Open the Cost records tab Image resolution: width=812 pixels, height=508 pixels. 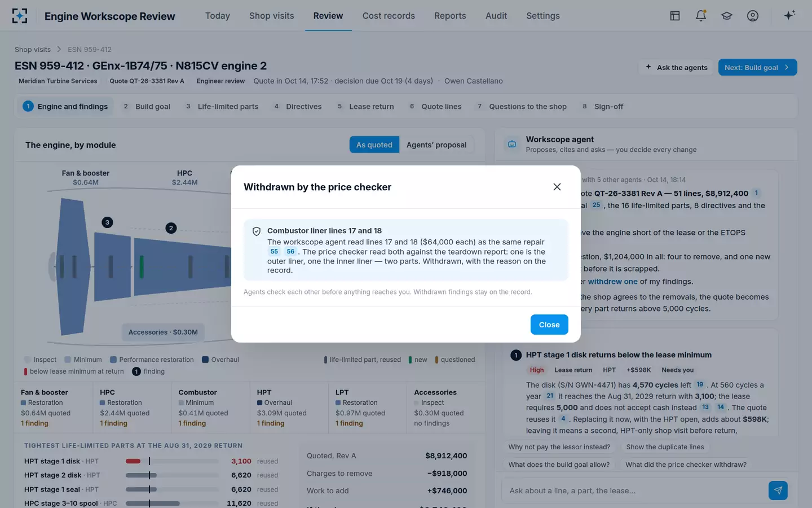[389, 16]
